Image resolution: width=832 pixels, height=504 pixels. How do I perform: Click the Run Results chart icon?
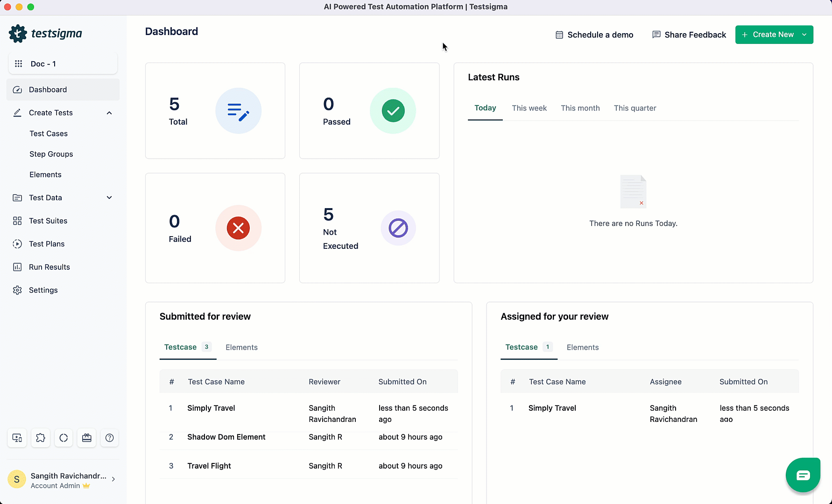(17, 267)
